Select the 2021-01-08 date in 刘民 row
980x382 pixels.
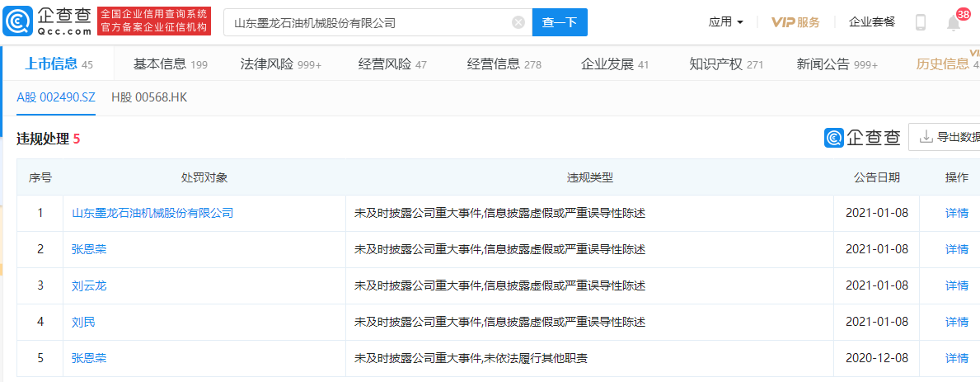click(x=877, y=322)
